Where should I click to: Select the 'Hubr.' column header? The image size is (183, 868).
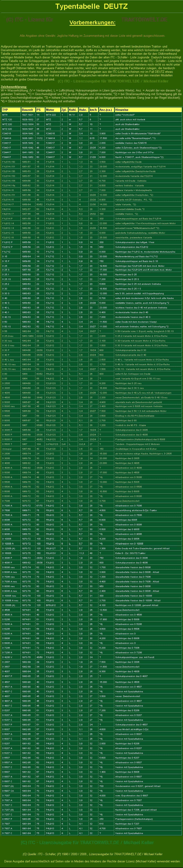(83, 109)
